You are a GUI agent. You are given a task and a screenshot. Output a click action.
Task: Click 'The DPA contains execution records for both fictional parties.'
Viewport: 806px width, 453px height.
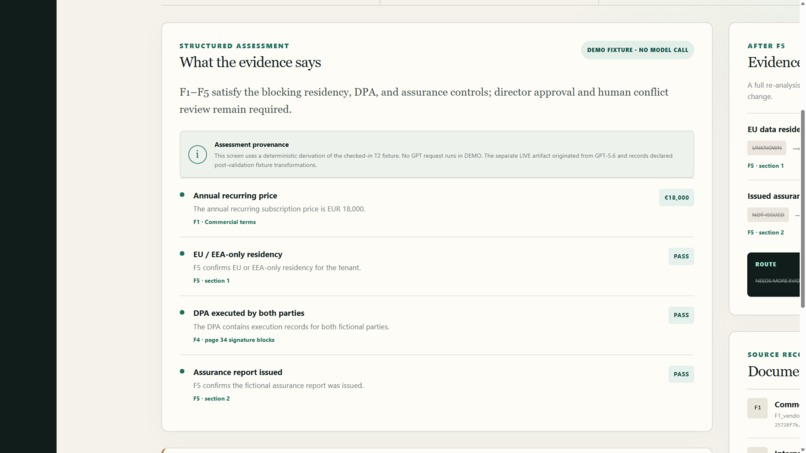click(291, 327)
